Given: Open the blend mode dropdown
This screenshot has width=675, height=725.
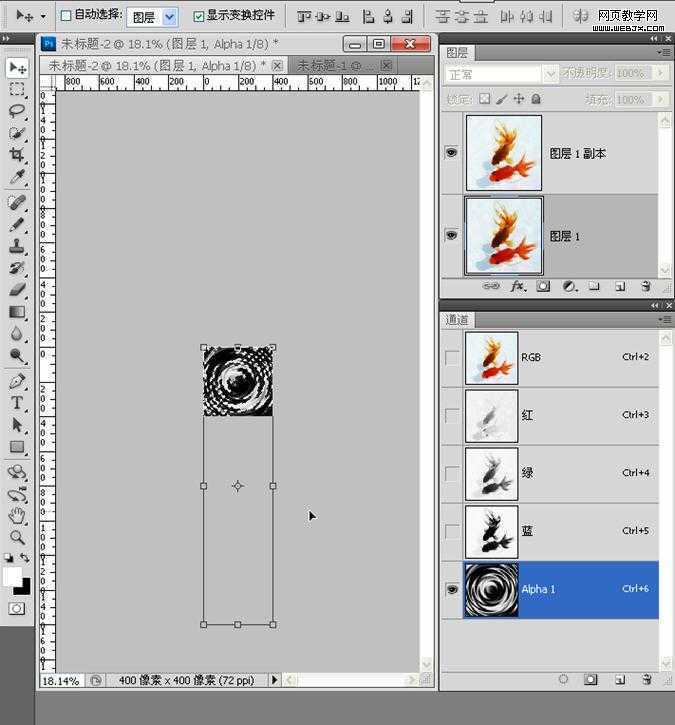Looking at the screenshot, I should pos(550,74).
